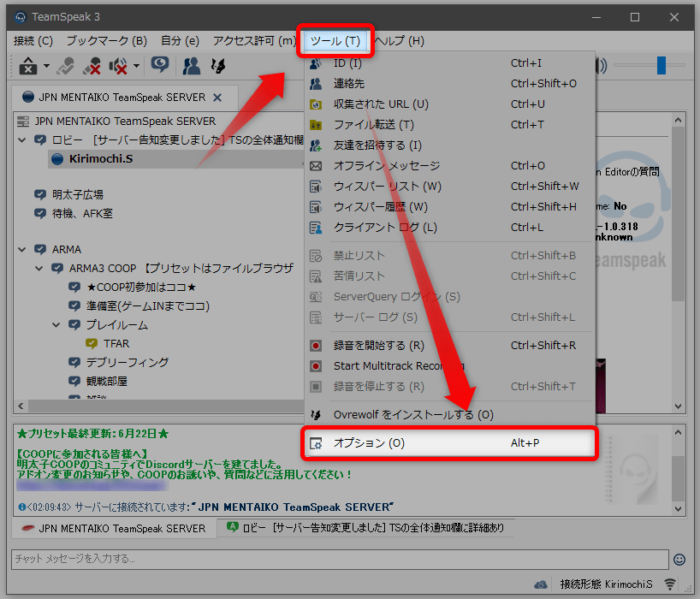This screenshot has height=599, width=700.
Task: Open the away status dropdown arrow
Action: pyautogui.click(x=46, y=66)
